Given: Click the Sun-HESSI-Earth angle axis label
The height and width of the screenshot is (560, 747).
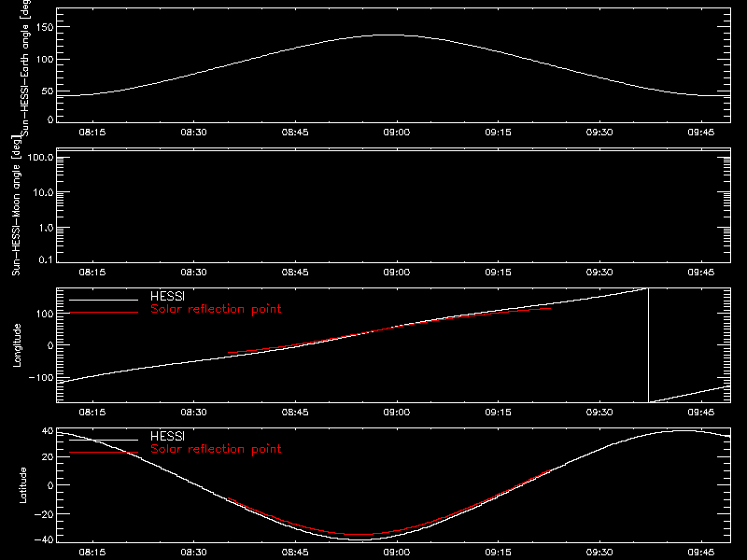Looking at the screenshot, I should 26,67.
